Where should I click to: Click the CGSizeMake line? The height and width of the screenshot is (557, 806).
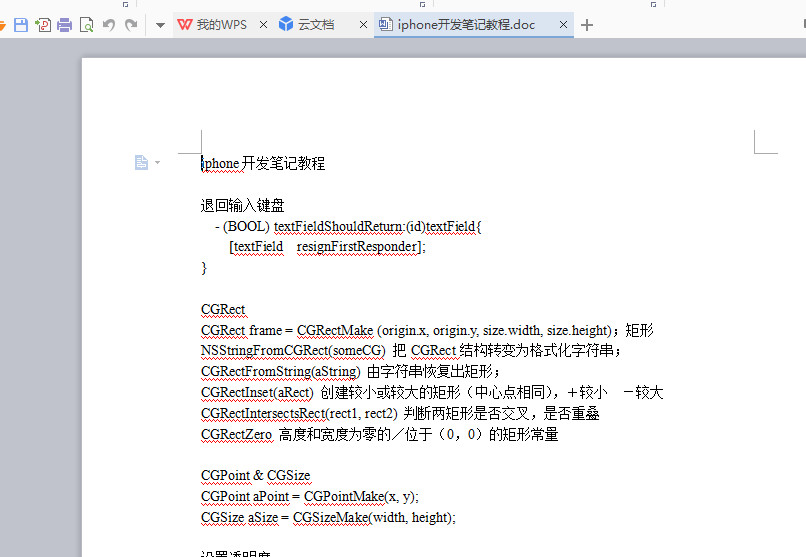point(328,517)
